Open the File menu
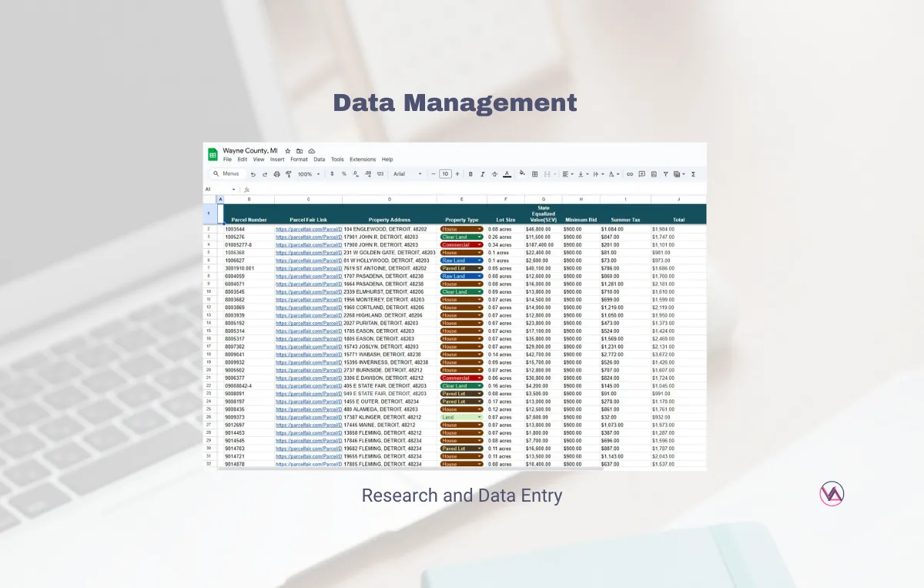 click(x=227, y=160)
